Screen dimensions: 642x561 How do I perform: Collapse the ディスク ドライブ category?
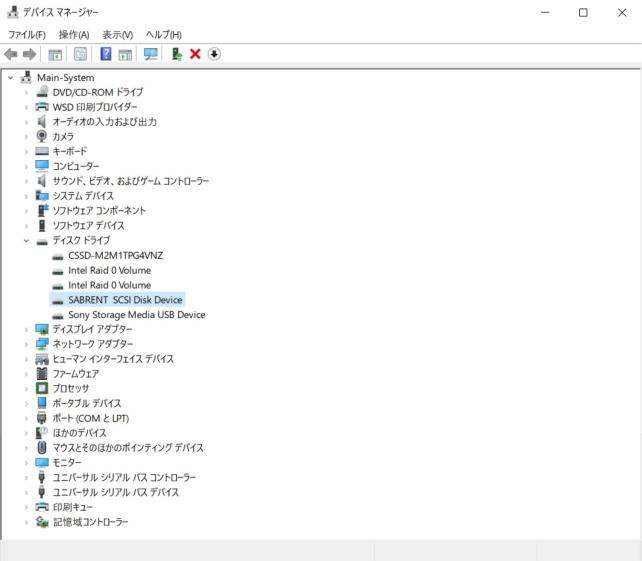[26, 241]
